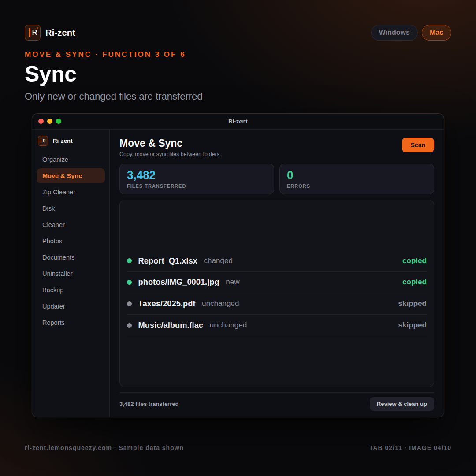This screenshot has width=476, height=476.
Task: Click the yellow minimize window button
Action: point(50,122)
